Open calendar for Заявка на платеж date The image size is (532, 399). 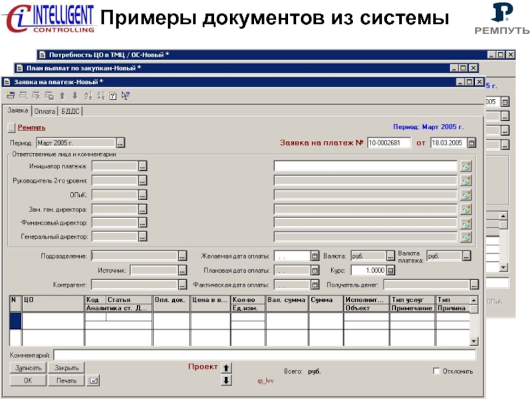pos(471,143)
